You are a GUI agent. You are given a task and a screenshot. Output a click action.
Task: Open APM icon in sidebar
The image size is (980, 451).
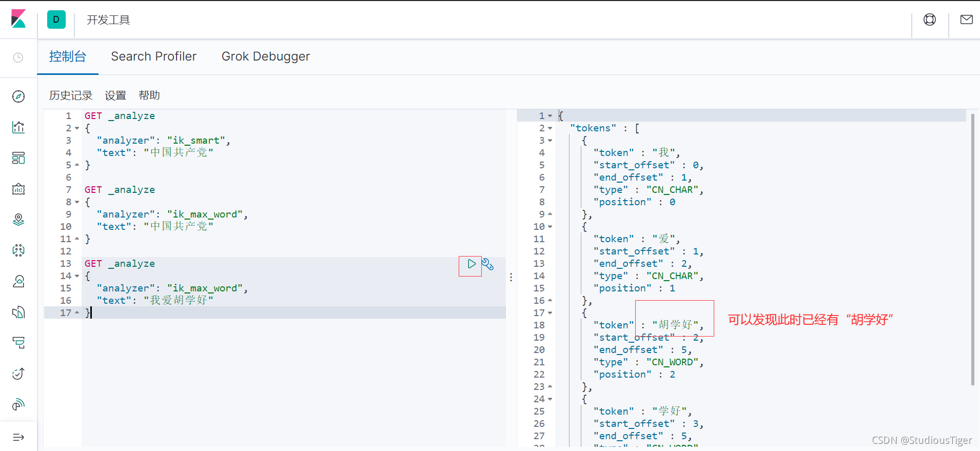(x=18, y=343)
